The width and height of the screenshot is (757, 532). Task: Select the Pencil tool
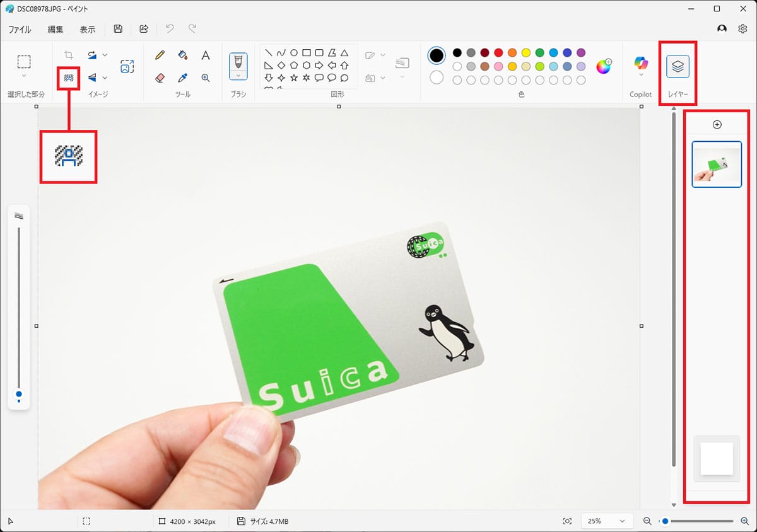[160, 55]
